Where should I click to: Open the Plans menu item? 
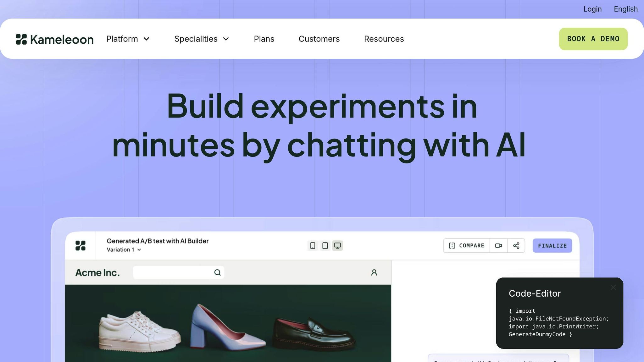(x=264, y=39)
